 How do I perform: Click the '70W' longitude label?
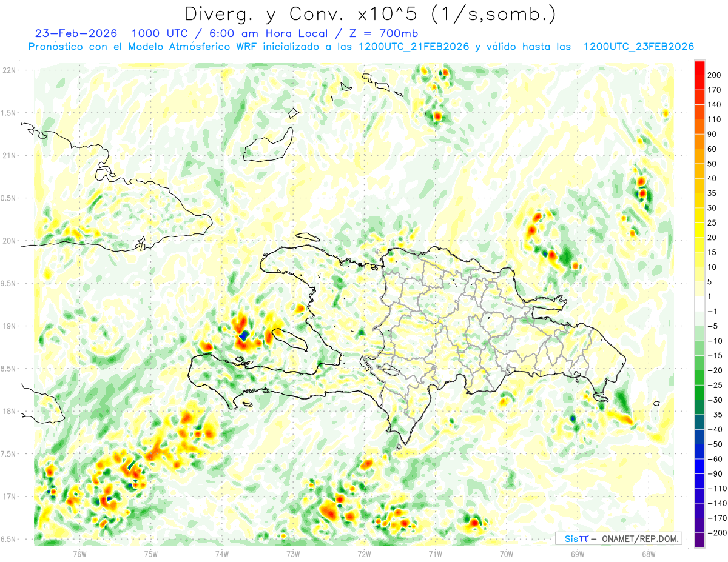[x=507, y=553]
